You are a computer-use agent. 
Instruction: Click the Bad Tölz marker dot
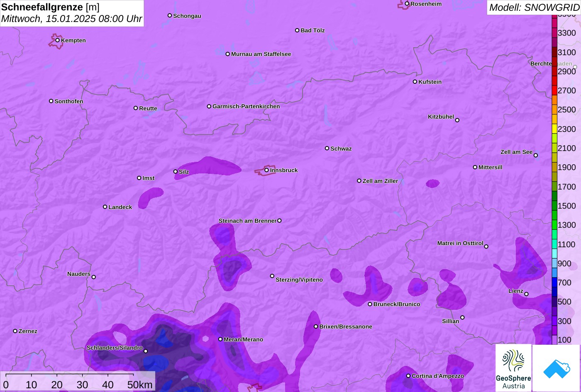tap(297, 30)
